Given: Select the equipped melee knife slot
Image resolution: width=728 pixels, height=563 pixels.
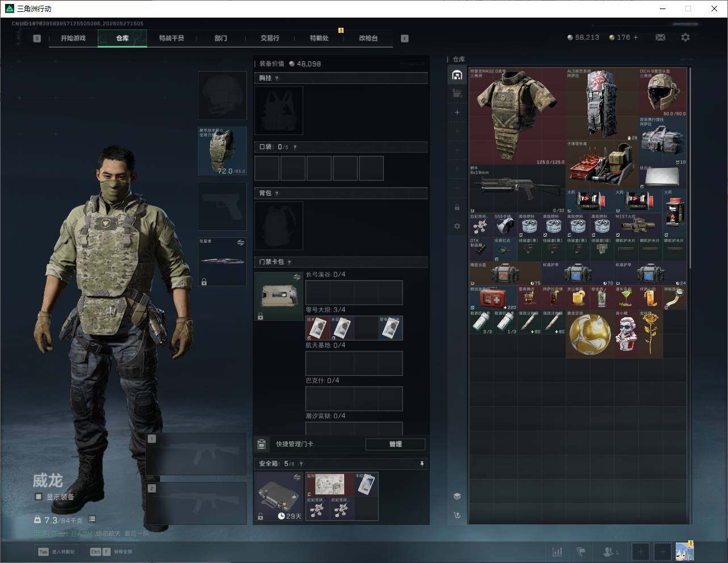Looking at the screenshot, I should pos(222,262).
